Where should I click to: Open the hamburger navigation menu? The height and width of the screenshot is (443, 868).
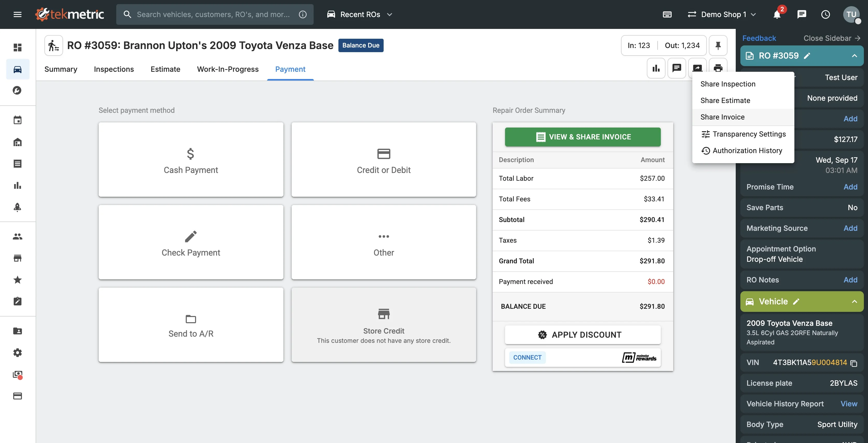[x=18, y=14]
